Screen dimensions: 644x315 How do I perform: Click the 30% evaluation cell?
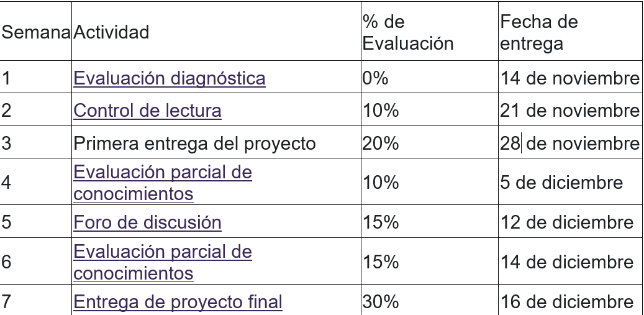[x=381, y=302]
